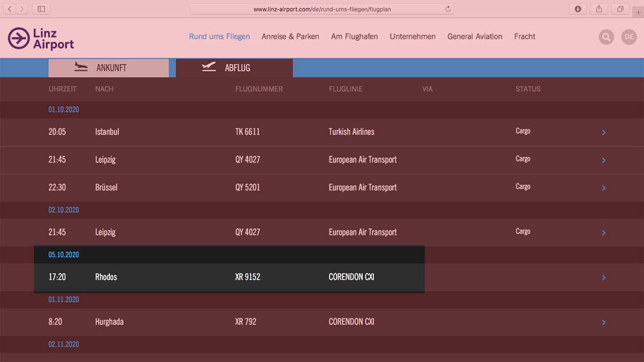This screenshot has width=644, height=362.
Task: Click the Linz Airport logo
Action: [x=41, y=38]
